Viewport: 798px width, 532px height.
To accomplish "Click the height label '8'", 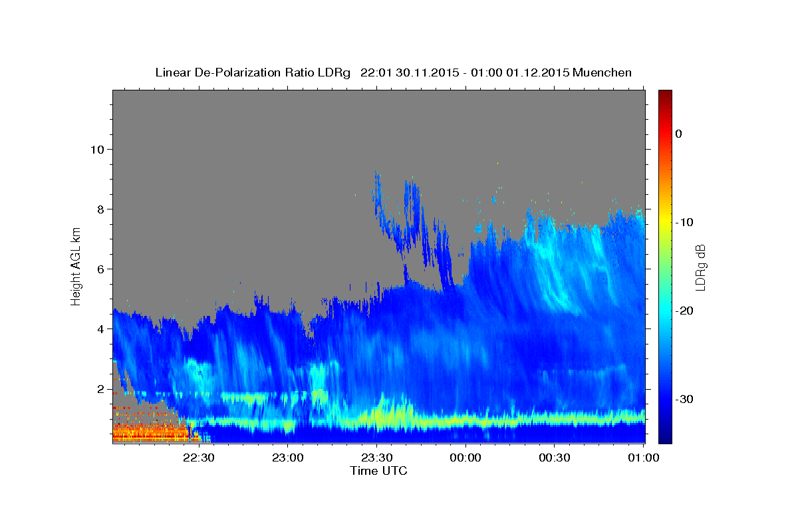I will [100, 209].
